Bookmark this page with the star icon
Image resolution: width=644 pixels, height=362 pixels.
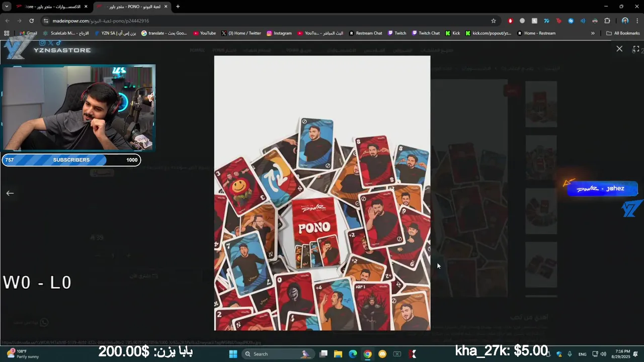(x=494, y=21)
